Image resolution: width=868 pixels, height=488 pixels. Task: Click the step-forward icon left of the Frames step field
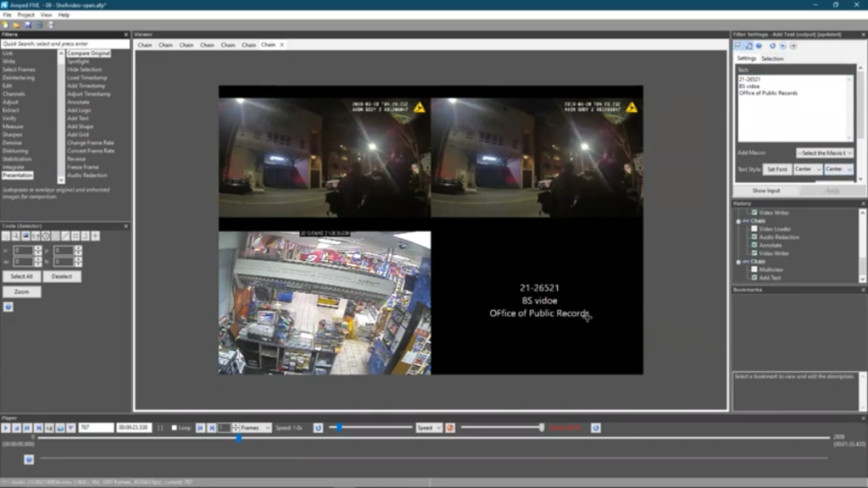click(x=211, y=428)
